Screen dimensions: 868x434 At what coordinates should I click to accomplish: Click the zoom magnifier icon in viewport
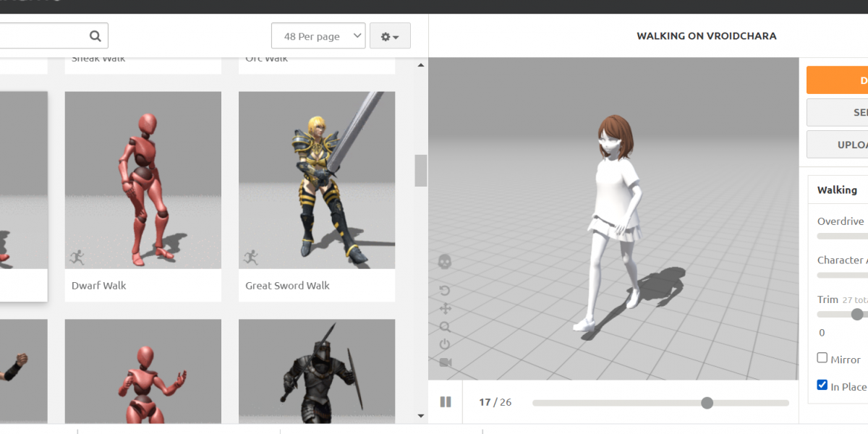445,327
